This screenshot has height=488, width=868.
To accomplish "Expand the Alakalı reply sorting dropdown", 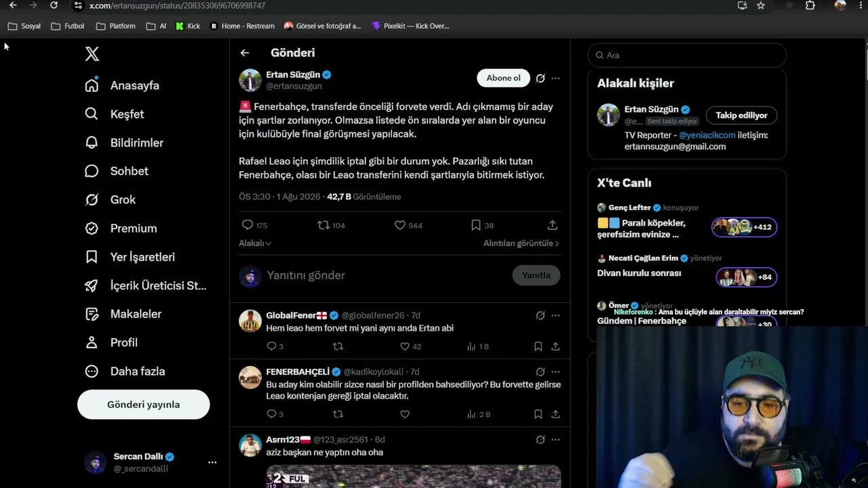I will pos(255,243).
